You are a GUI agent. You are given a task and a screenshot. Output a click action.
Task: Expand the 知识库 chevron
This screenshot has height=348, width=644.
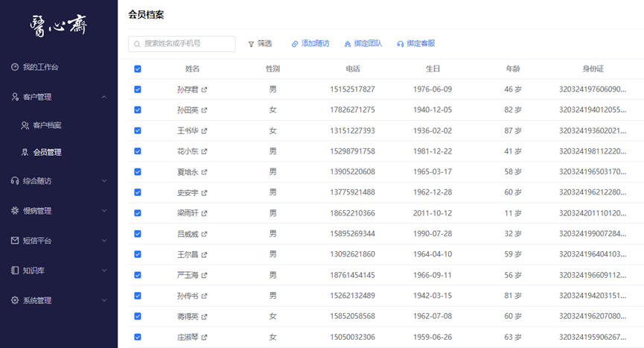point(104,271)
